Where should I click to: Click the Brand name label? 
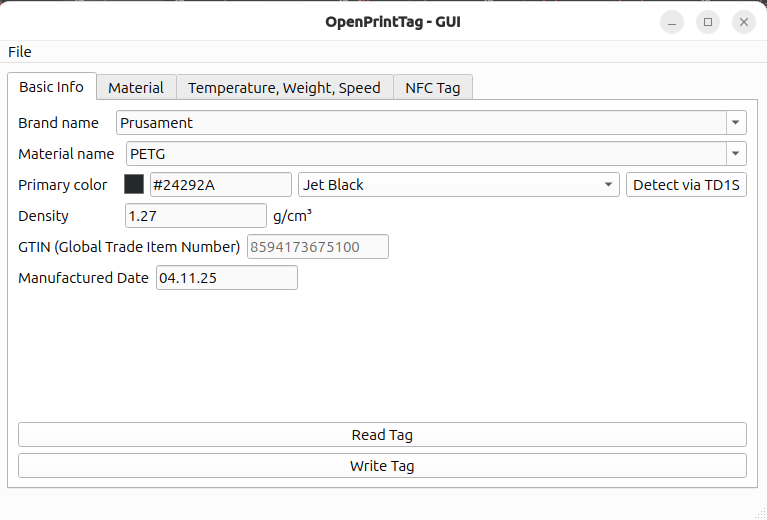[58, 123]
